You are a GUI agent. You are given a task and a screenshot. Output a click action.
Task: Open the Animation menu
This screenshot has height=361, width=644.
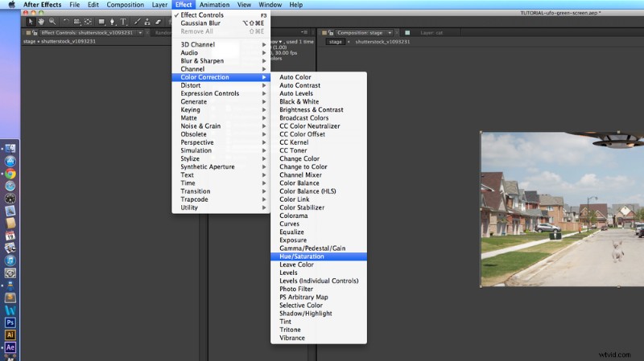click(x=214, y=5)
